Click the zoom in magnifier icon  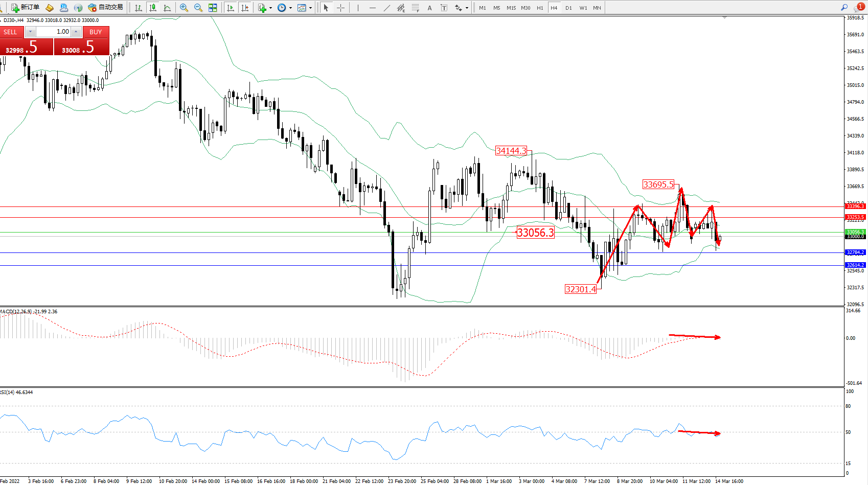184,8
